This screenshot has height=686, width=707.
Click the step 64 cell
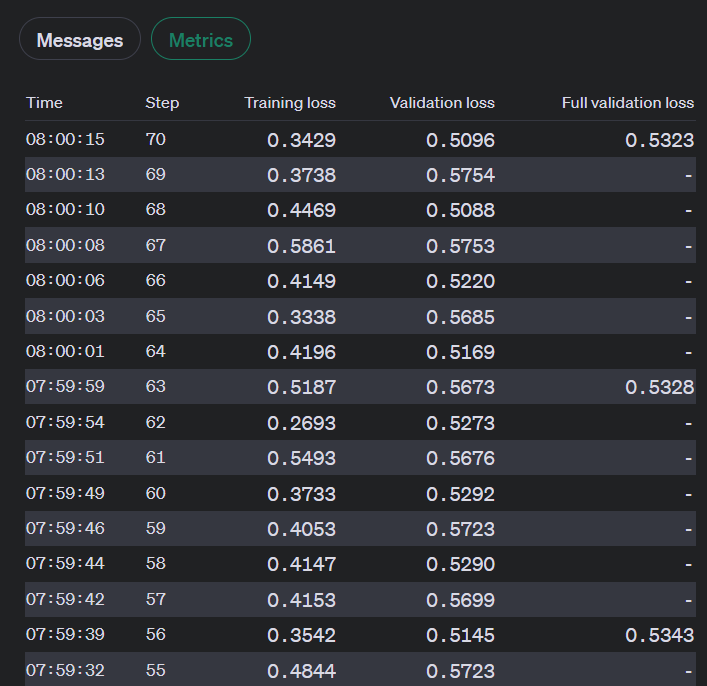(x=156, y=352)
